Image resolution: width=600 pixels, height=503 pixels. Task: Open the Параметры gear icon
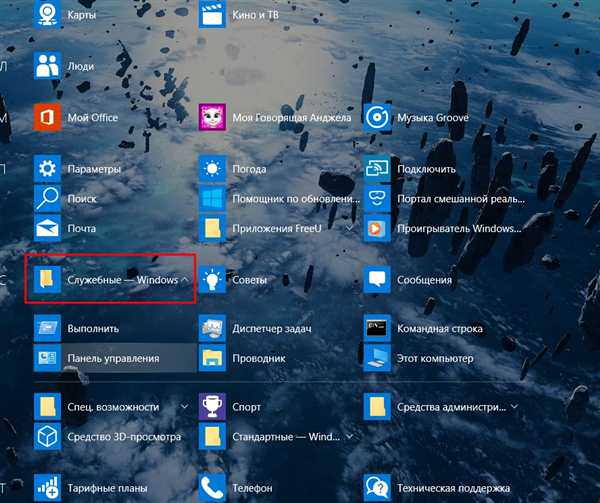pos(47,169)
